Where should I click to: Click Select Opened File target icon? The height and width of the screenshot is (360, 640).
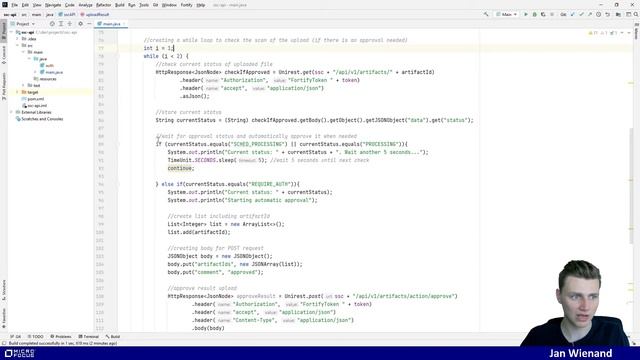click(52, 24)
